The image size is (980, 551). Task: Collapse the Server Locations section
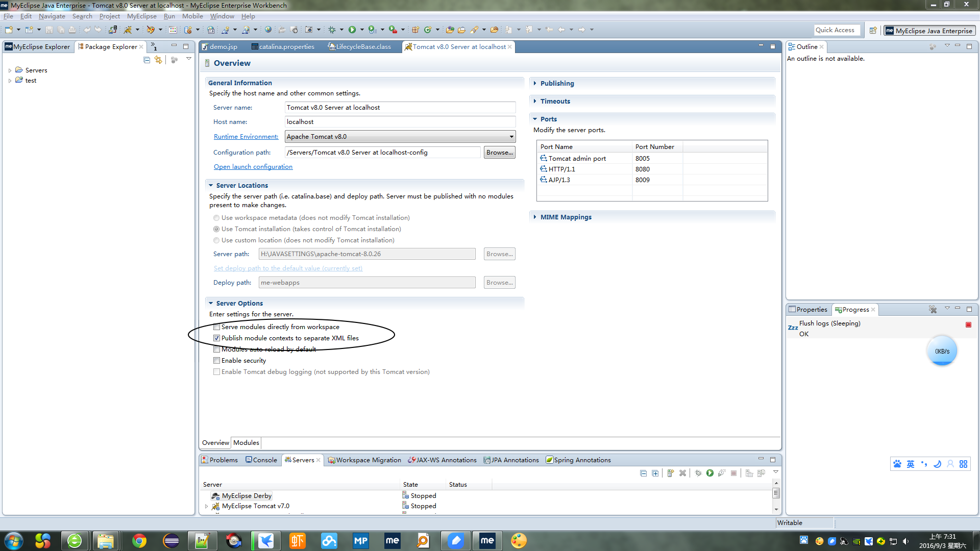[211, 185]
